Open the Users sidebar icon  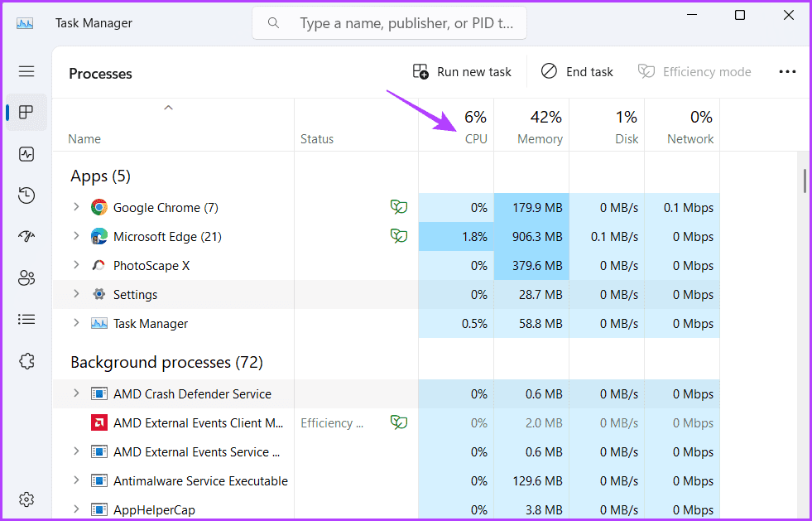tap(26, 277)
